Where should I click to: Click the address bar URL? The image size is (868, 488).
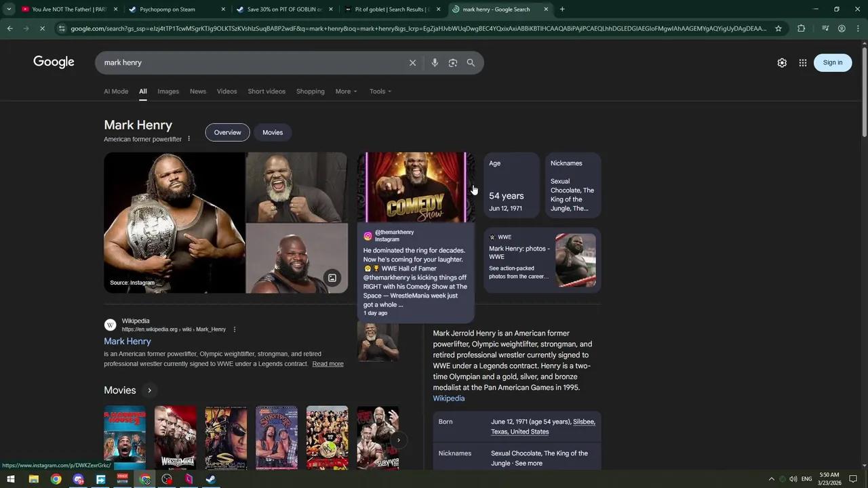pyautogui.click(x=418, y=28)
